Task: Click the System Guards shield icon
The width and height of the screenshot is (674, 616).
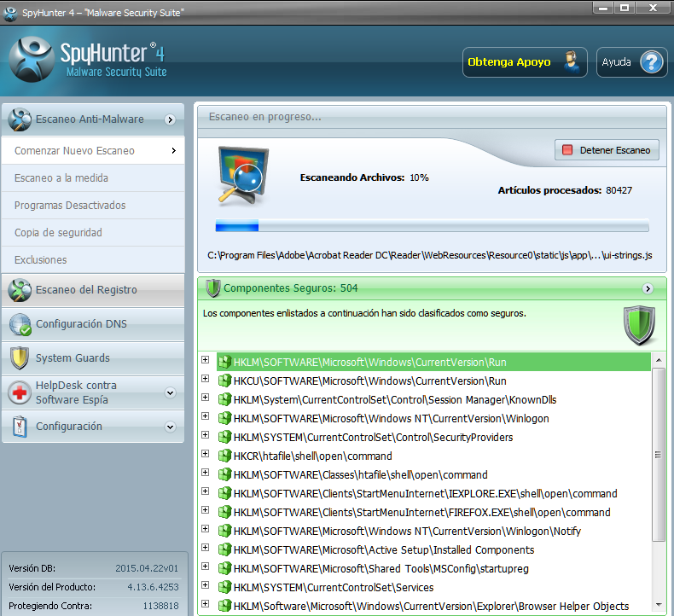Action: pyautogui.click(x=20, y=358)
